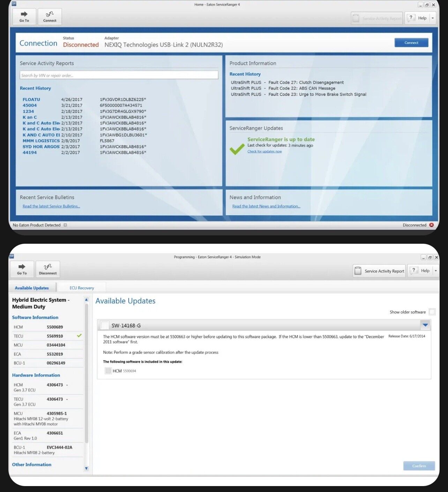The image size is (448, 492).
Task: Click green checkmark beside TECU
Action: tap(79, 336)
